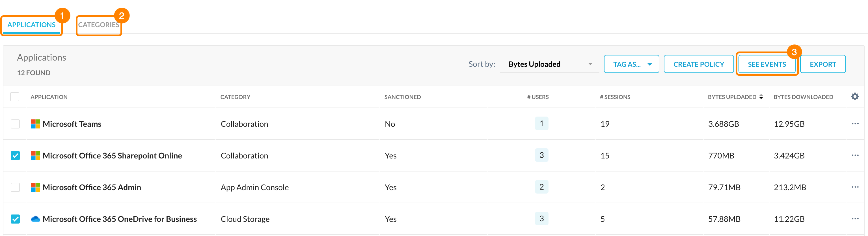
Task: Click the 12.95GB bytes downloaded value
Action: [789, 124]
